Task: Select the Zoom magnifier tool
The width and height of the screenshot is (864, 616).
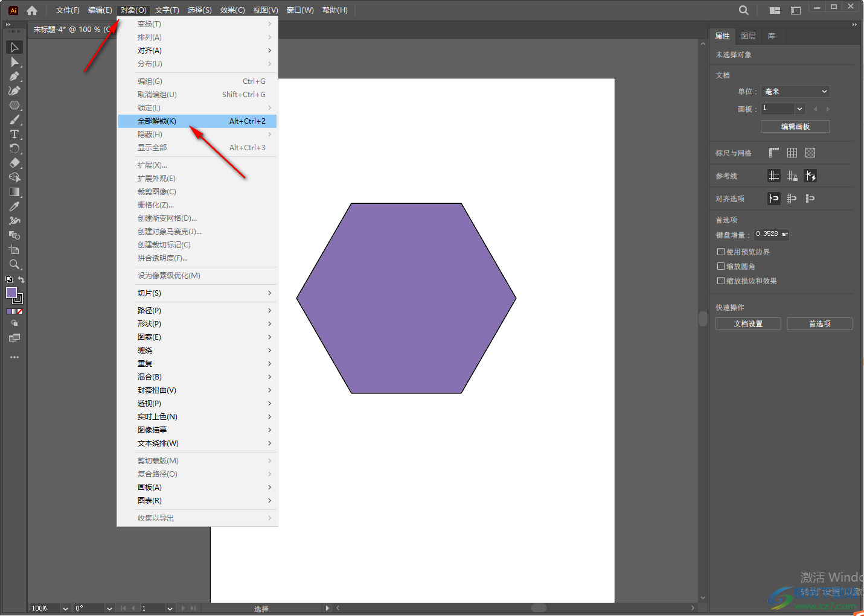Action: (x=14, y=264)
